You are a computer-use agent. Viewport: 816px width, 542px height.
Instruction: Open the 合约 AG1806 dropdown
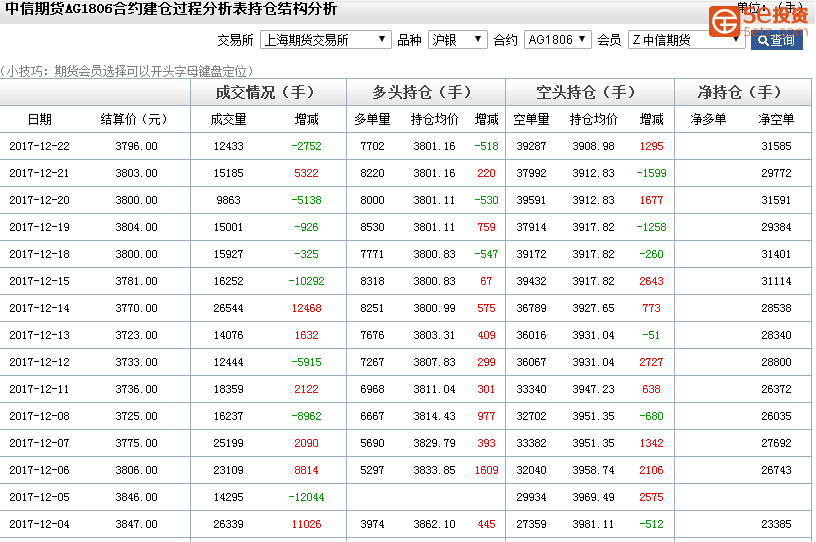pos(557,40)
